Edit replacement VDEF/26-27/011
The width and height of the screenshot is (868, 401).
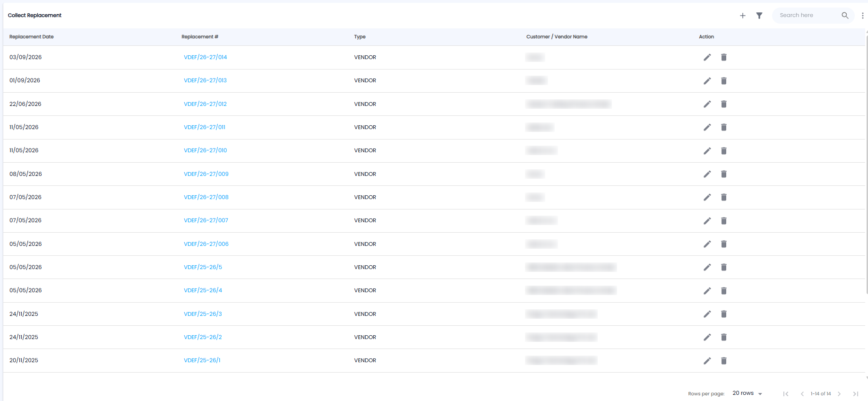point(707,127)
